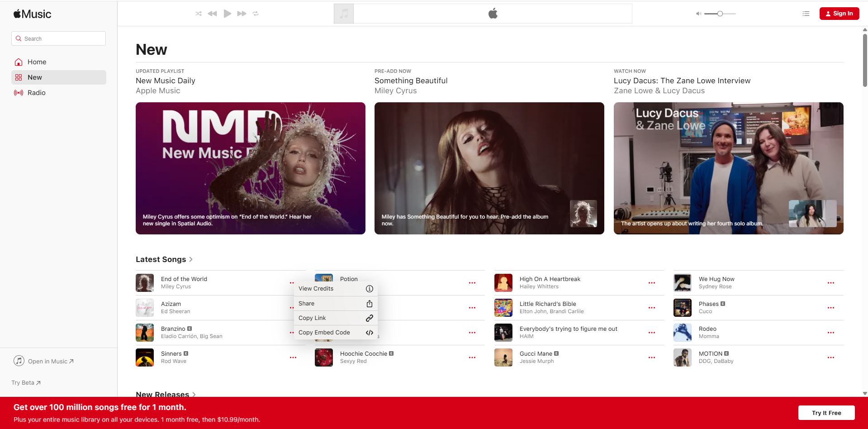Image resolution: width=868 pixels, height=429 pixels.
Task: Click the Sign In button
Action: click(x=839, y=14)
